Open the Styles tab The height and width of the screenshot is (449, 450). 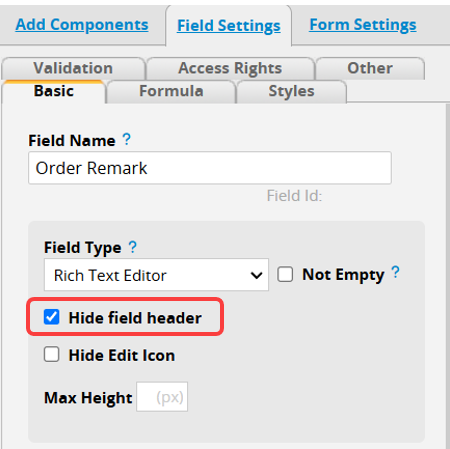coord(291,91)
